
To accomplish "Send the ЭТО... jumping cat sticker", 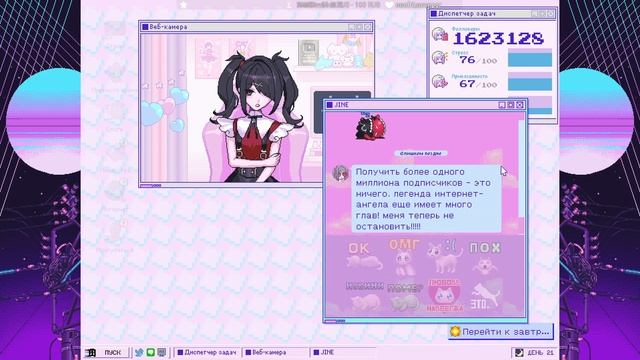I will click(x=486, y=296).
